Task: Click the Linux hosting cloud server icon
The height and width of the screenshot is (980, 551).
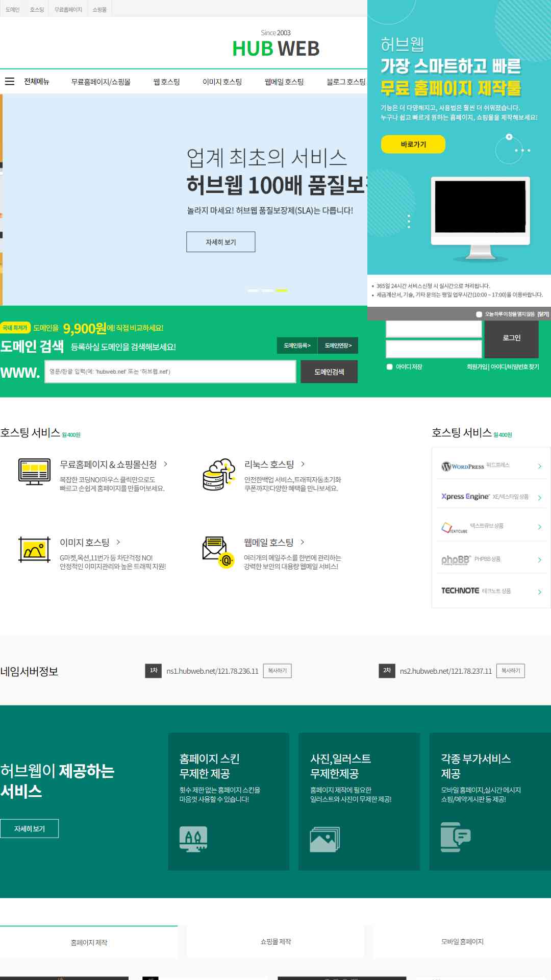Action: tap(219, 475)
